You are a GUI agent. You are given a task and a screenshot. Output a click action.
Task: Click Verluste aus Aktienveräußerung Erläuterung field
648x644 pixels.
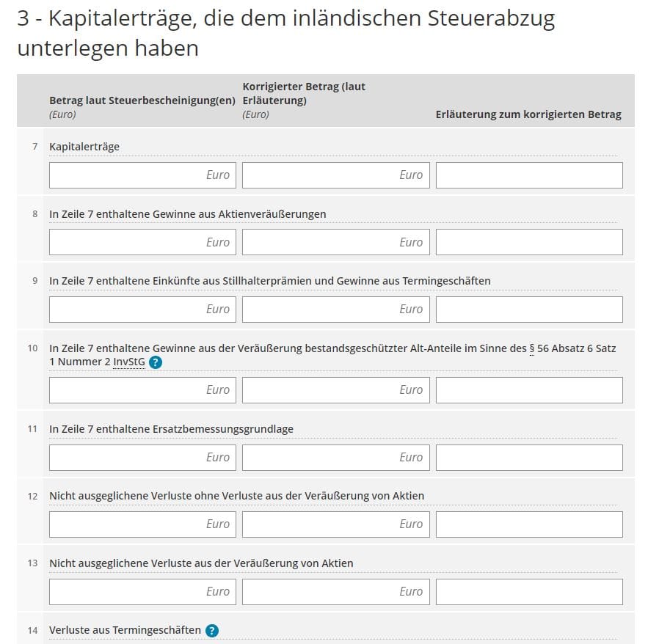pos(529,591)
